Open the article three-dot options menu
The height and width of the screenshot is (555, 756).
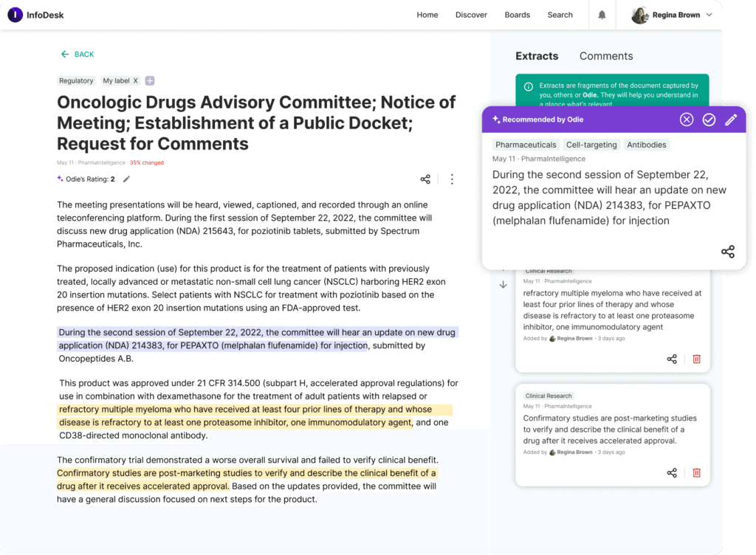click(x=452, y=179)
